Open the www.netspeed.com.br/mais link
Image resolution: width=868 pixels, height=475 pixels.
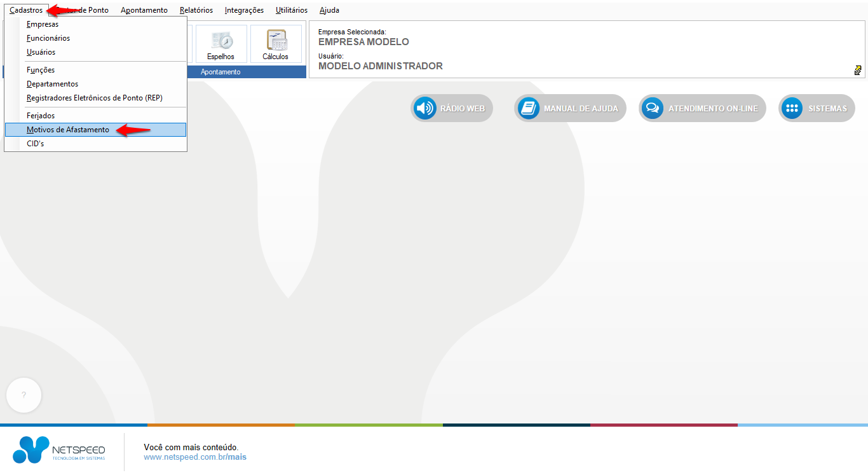tap(195, 457)
